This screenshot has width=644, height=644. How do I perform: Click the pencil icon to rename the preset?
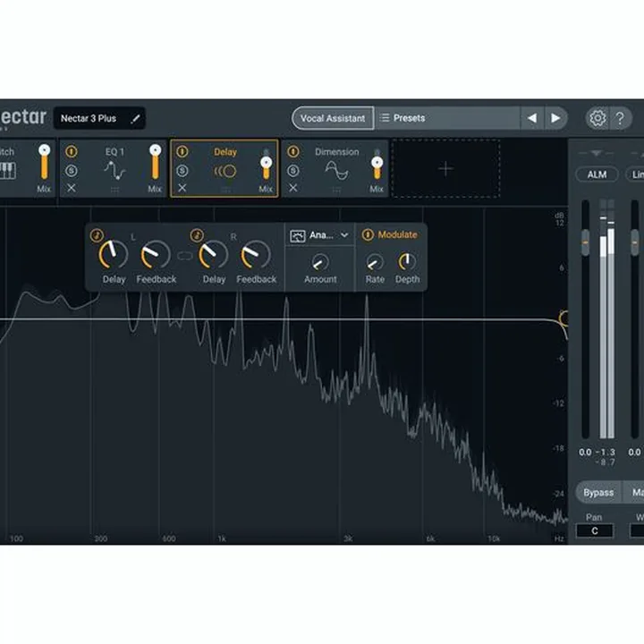click(x=135, y=119)
